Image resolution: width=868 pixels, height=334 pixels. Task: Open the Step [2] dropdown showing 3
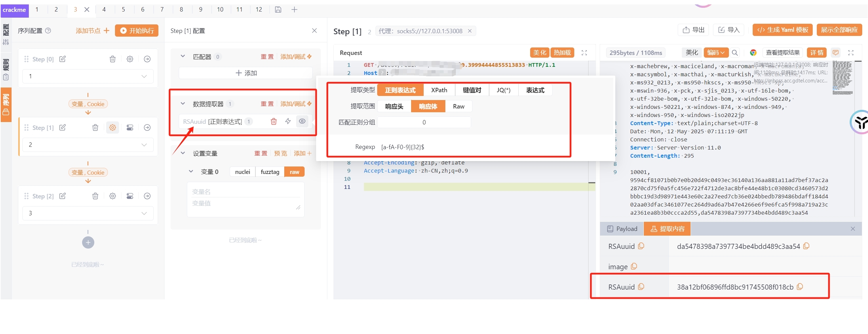tap(88, 213)
